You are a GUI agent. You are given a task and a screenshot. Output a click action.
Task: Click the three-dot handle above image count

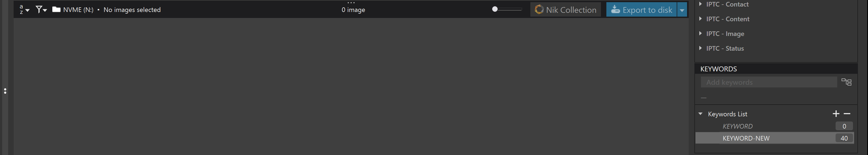coord(351,3)
